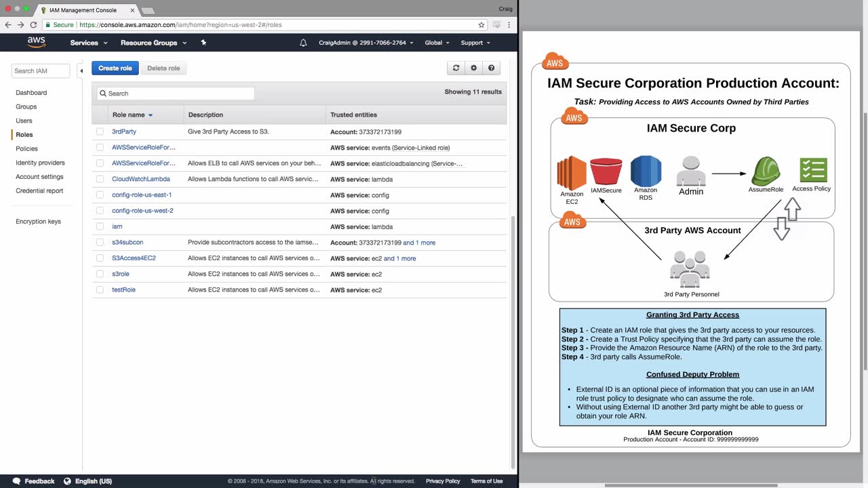Click the Search IAM input field
Image resolution: width=868 pixels, height=488 pixels.
click(x=41, y=70)
